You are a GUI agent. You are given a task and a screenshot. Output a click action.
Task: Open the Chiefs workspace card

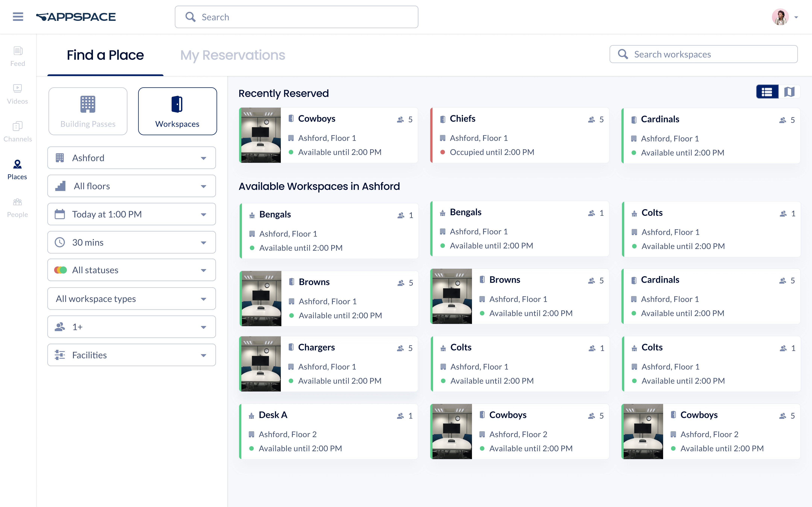coord(519,135)
